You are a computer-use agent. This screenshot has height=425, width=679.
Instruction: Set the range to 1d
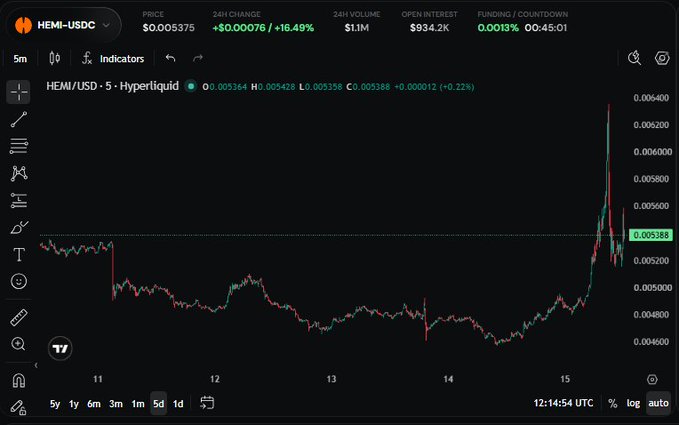tap(178, 404)
